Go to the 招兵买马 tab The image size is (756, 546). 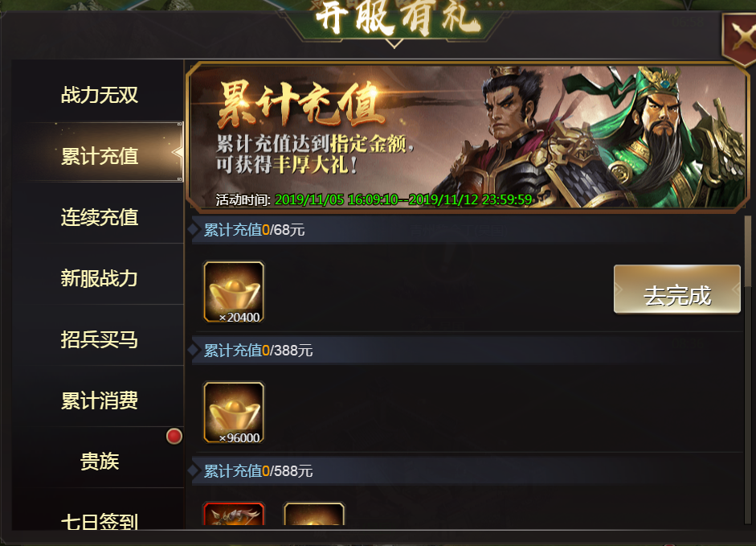(99, 339)
